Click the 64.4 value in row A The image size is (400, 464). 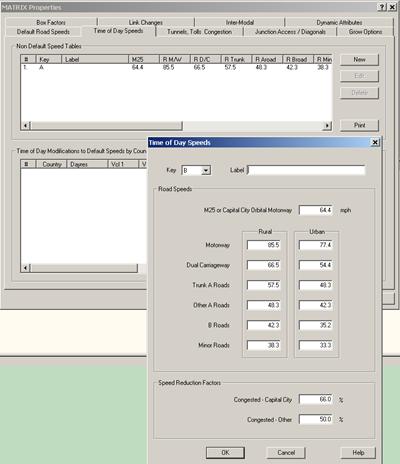(x=137, y=67)
